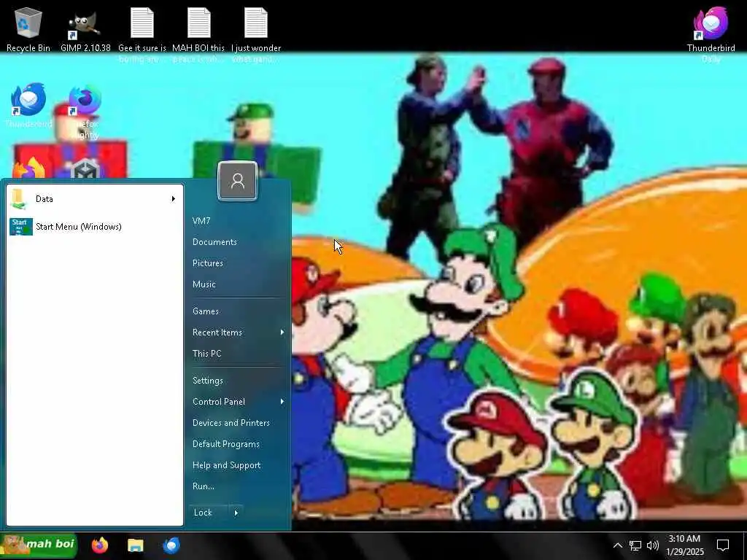The image size is (747, 560).
Task: Open the Thunderbird desktop shortcut
Action: click(x=28, y=105)
